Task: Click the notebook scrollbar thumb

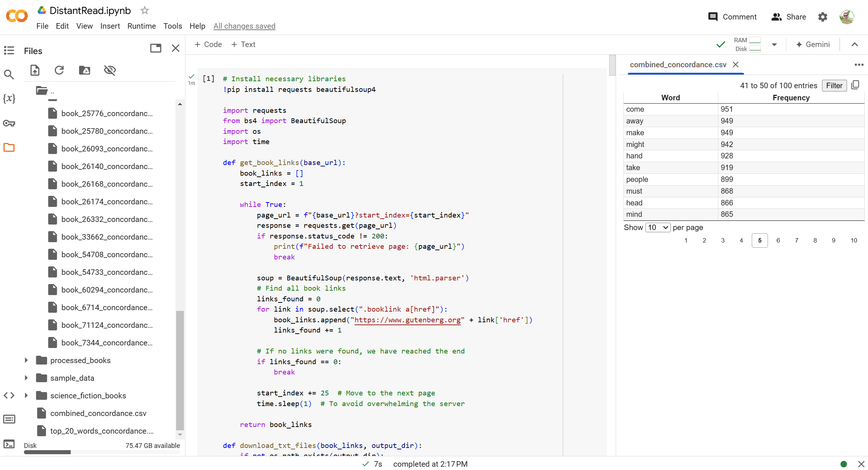Action: (612, 65)
